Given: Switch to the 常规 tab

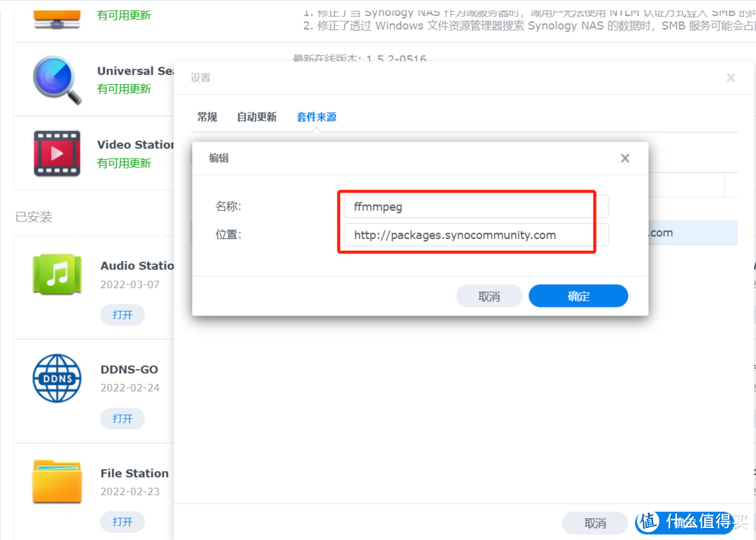Looking at the screenshot, I should pyautogui.click(x=207, y=117).
